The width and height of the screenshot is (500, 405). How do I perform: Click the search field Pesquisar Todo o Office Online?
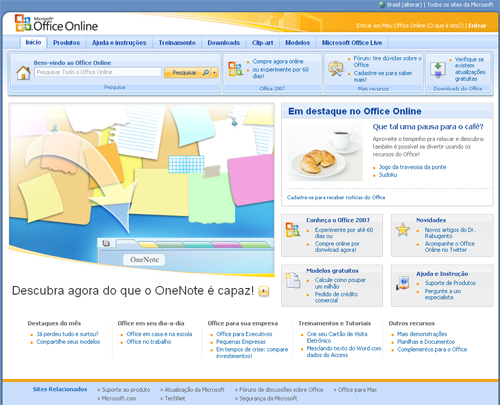(98, 72)
